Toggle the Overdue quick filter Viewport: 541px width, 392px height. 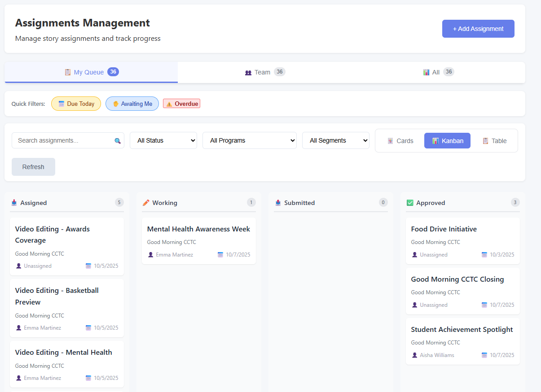181,104
